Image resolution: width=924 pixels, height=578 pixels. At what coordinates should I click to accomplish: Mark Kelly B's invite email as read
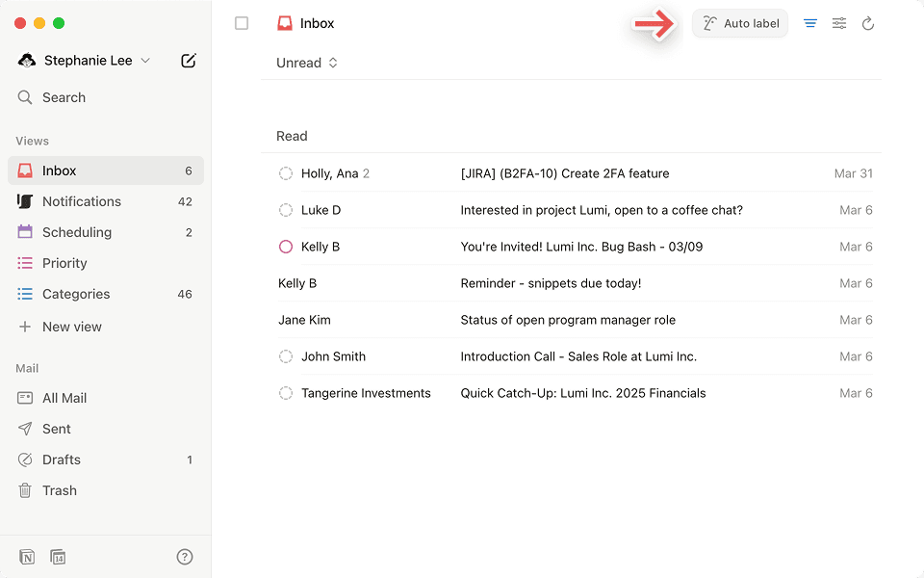point(286,247)
